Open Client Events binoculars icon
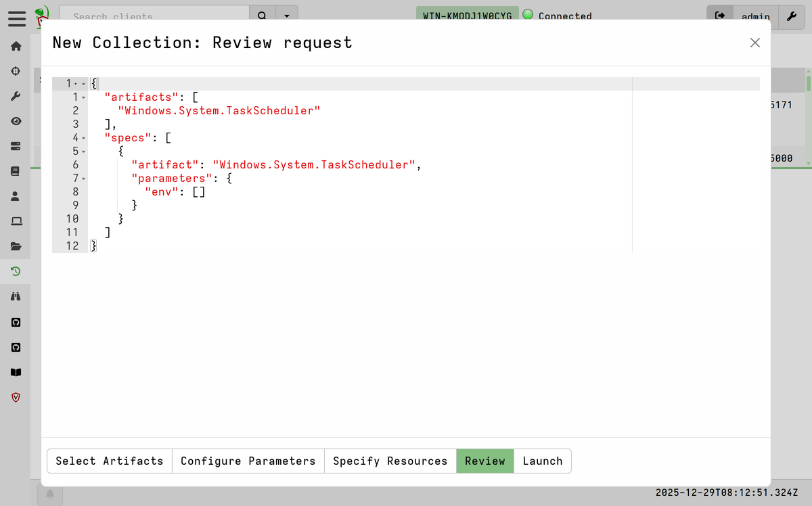Screen dimensions: 812x506 (16, 296)
